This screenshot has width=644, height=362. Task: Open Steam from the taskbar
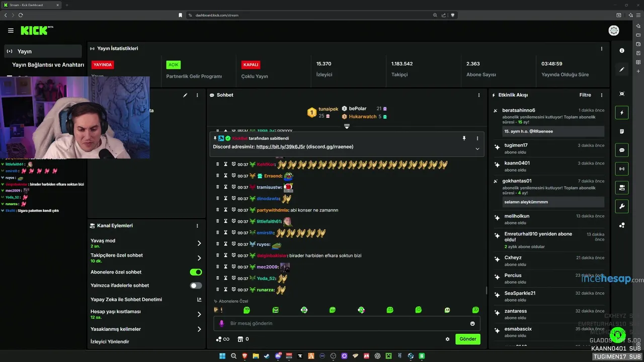pos(267,356)
